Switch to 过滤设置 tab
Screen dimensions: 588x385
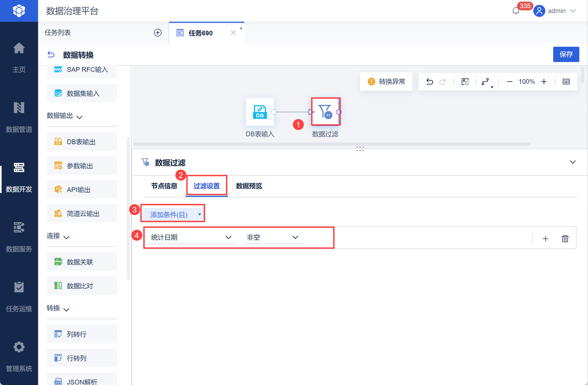[x=206, y=186]
